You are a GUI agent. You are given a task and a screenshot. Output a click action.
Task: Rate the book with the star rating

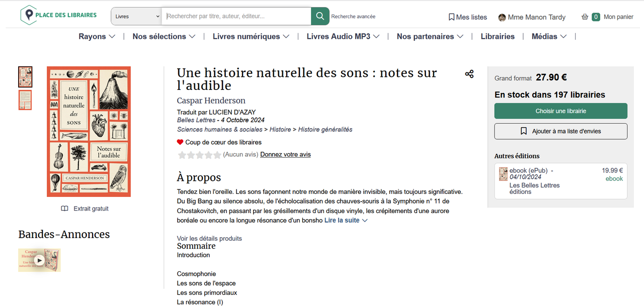click(199, 155)
